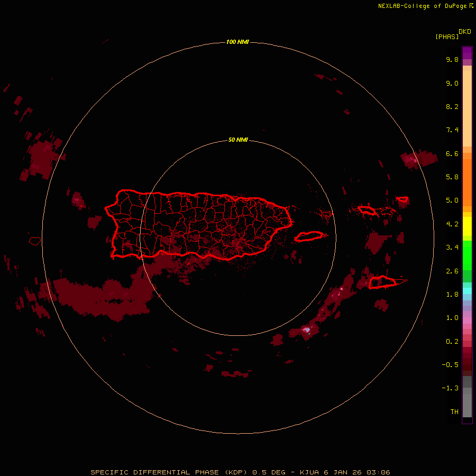Click the -1.3 colorbar scale value
The image size is (476, 476).
coord(450,388)
